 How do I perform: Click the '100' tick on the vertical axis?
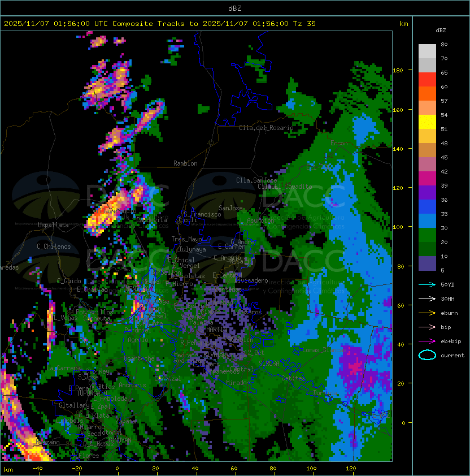click(398, 227)
